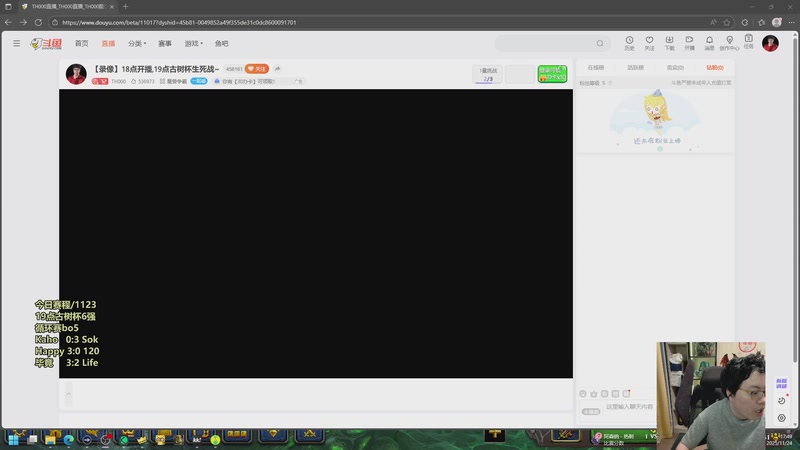Open the user profile avatar in header
This screenshot has width=800, height=450.
point(770,43)
